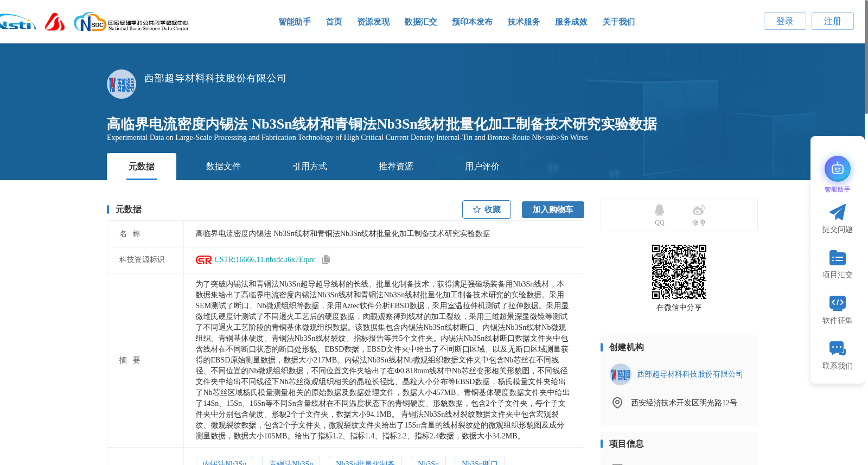Click the company avatar in the banner
The height and width of the screenshot is (465, 868).
click(x=122, y=84)
